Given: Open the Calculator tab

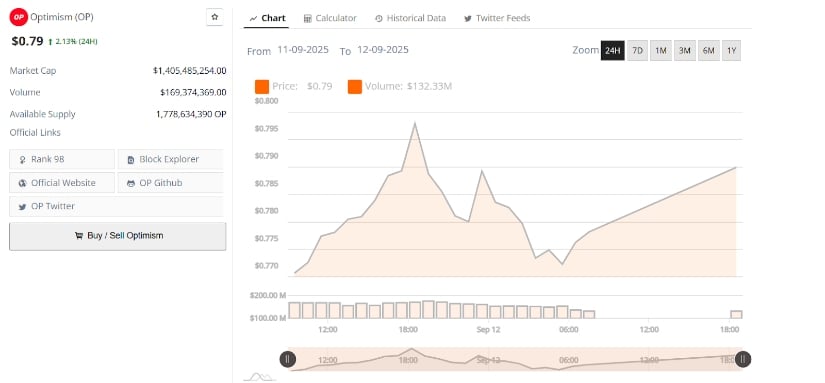Looking at the screenshot, I should click(330, 18).
